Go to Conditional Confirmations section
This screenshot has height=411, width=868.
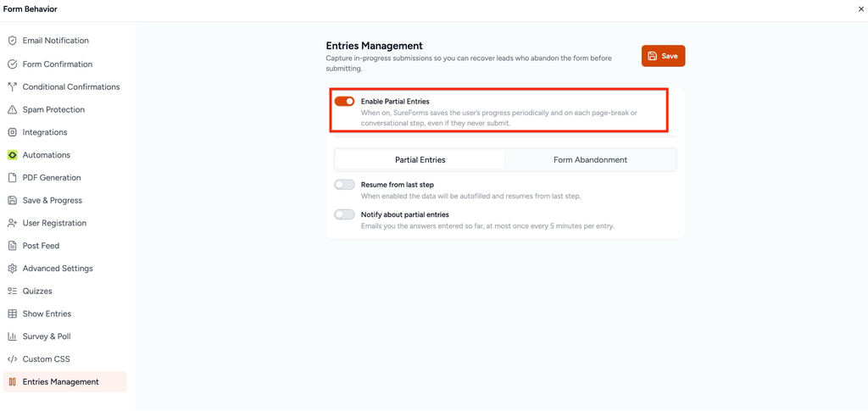pos(64,86)
